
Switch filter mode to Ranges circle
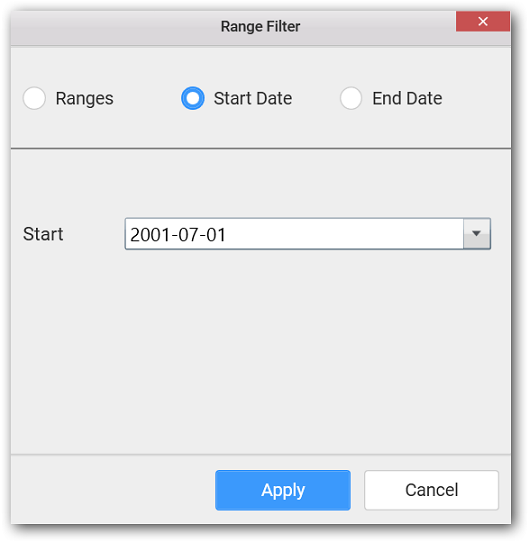(34, 98)
